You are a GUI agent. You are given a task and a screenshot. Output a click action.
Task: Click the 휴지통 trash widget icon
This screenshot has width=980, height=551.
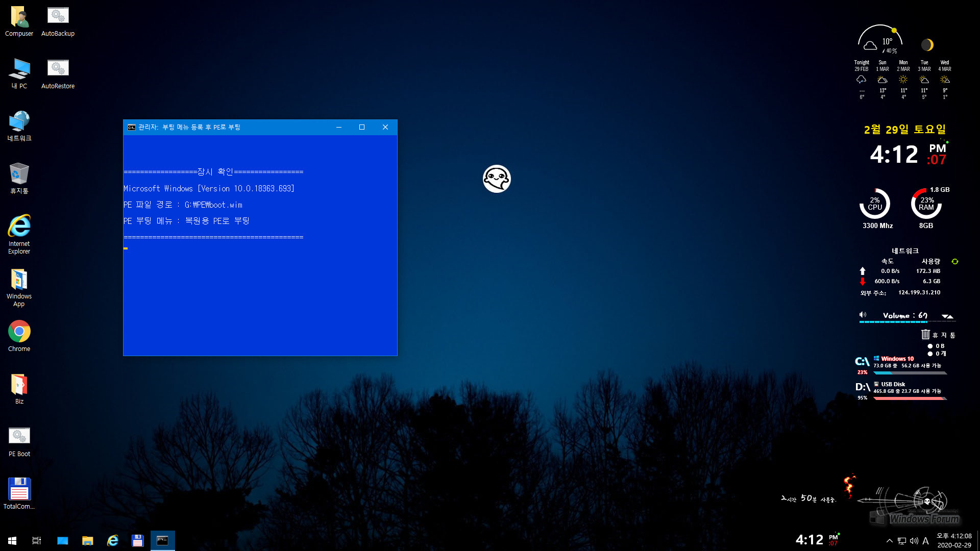pos(925,334)
